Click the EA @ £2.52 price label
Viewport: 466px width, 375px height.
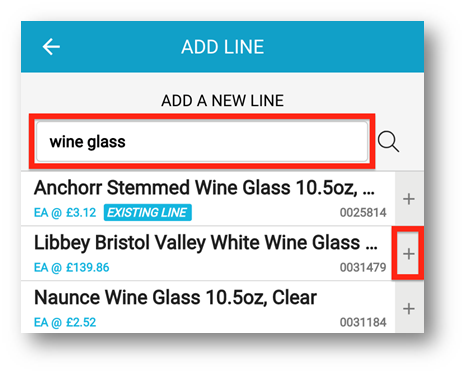(x=65, y=322)
